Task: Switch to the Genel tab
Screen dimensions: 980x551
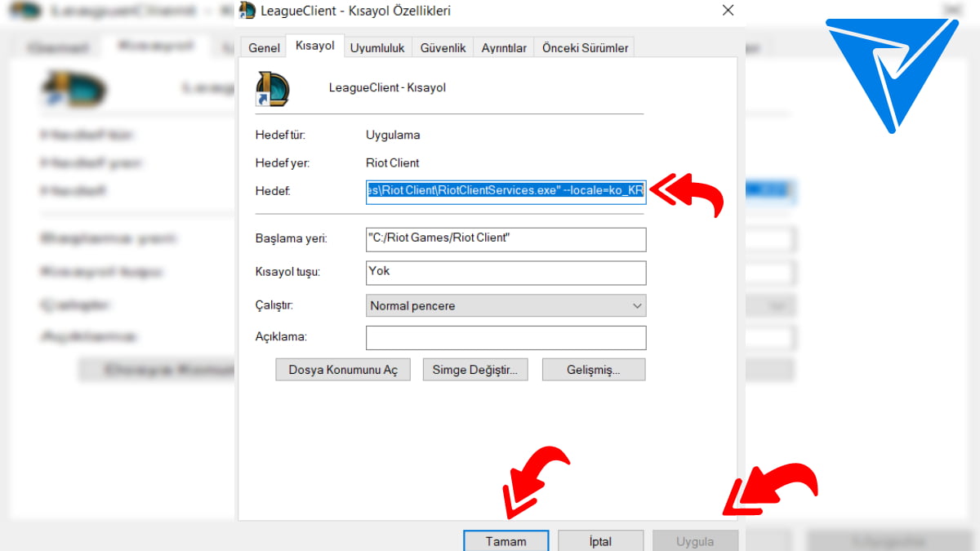Action: point(264,48)
